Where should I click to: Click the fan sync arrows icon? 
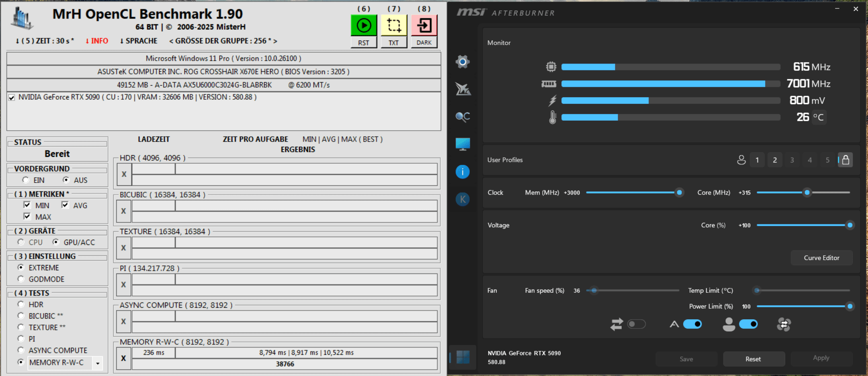(x=617, y=324)
